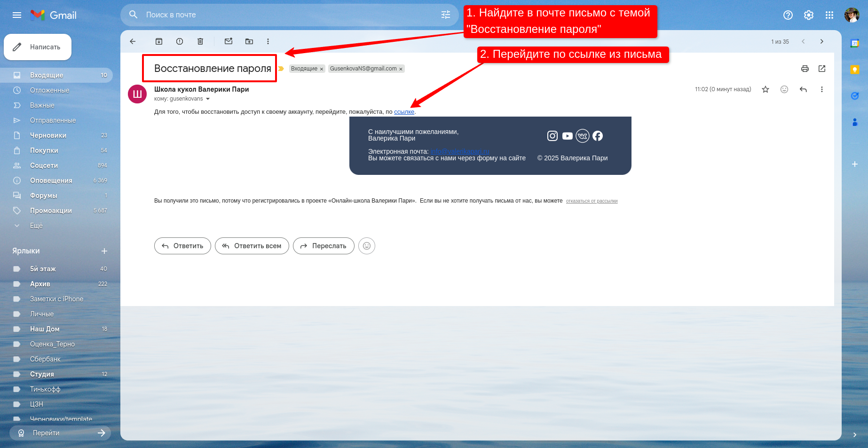Report this email as spam
Screen dimensions: 868x448
[180, 41]
